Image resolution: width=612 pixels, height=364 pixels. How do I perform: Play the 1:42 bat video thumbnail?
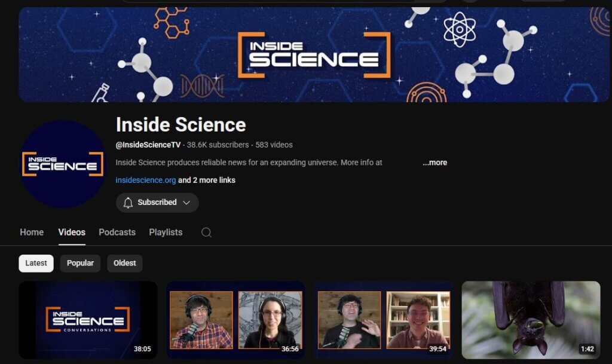point(531,320)
